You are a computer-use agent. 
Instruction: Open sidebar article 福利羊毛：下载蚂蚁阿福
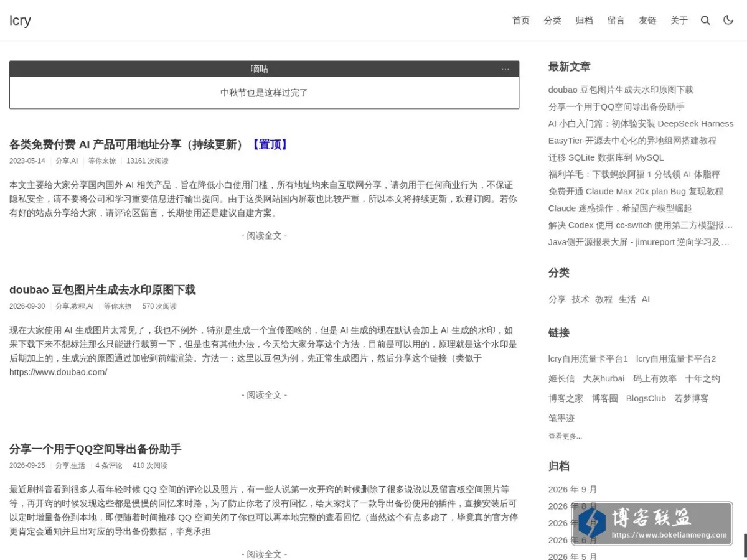(x=634, y=174)
